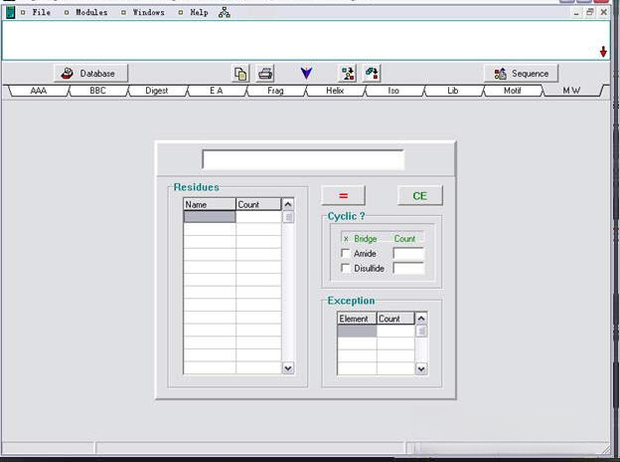The image size is (620, 462).
Task: Click the Residues table scrollbar thumb
Action: [288, 217]
